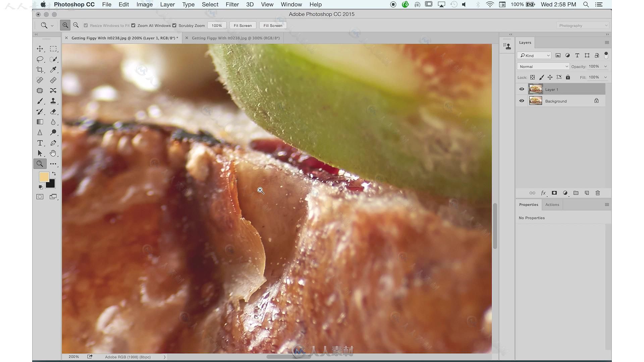Click the Fit Screen button
Screen dimensions: 644x362
pyautogui.click(x=243, y=25)
